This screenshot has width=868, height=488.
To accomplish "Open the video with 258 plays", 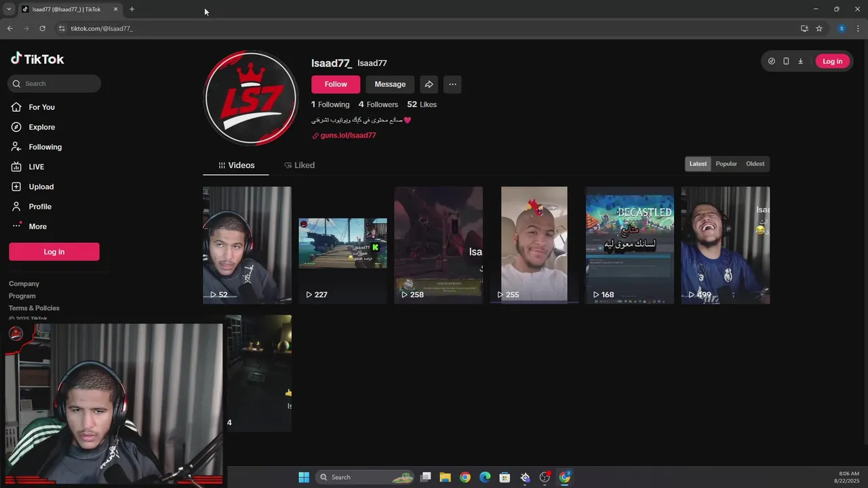I will click(x=438, y=245).
